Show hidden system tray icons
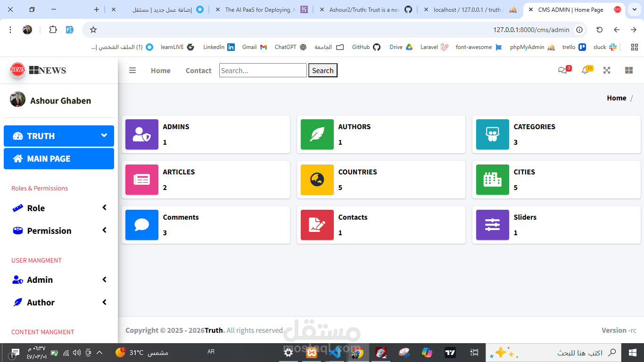This screenshot has width=644, height=362. point(99,353)
